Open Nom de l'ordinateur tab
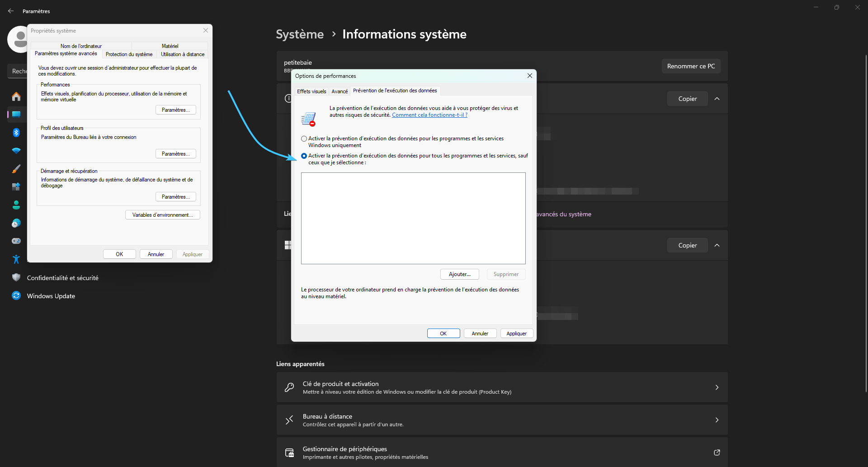Screen dimensions: 868x467 click(81, 46)
